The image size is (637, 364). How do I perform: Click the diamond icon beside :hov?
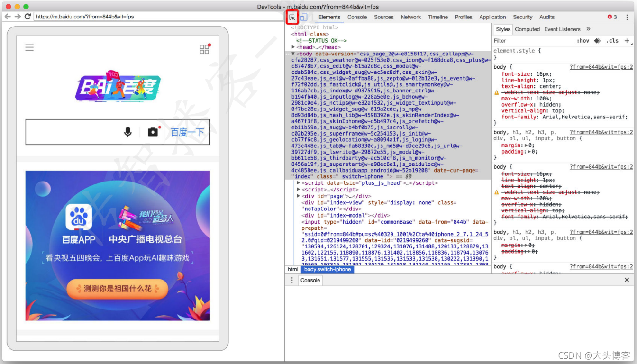[x=597, y=41]
